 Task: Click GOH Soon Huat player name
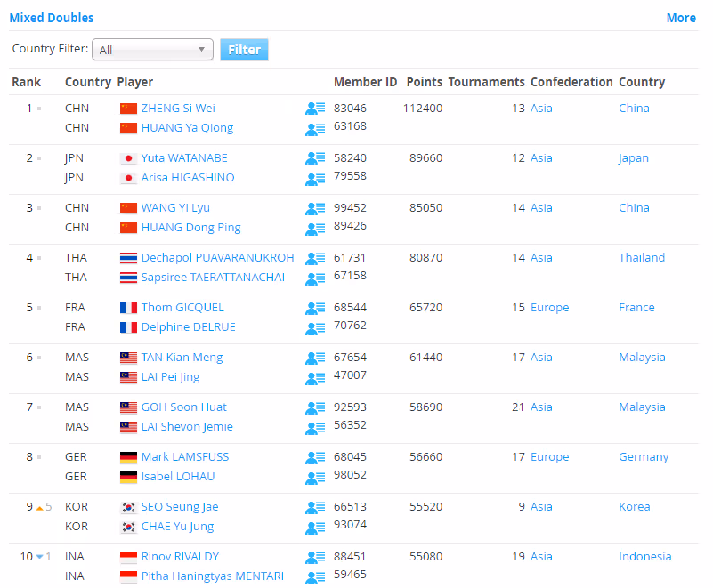[x=183, y=407]
